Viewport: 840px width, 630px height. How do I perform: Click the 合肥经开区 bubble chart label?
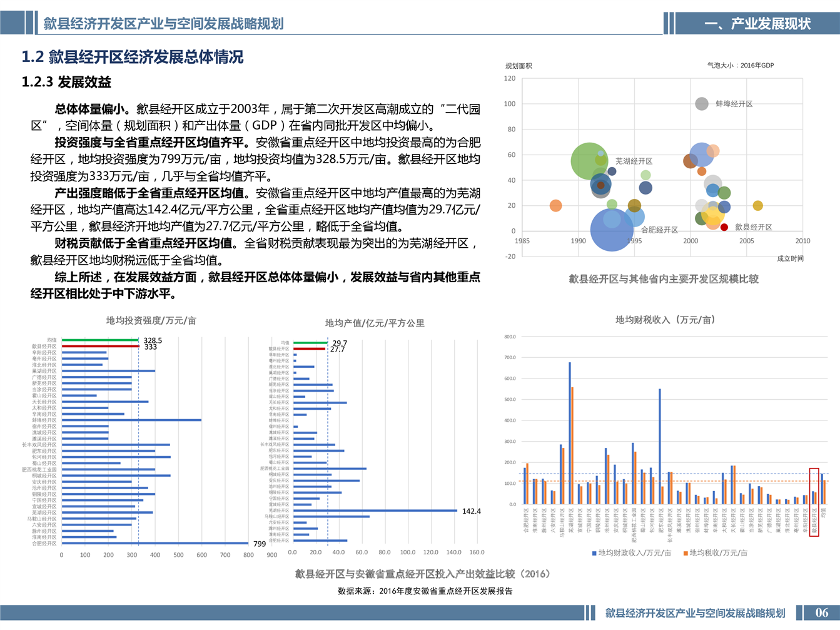659,230
